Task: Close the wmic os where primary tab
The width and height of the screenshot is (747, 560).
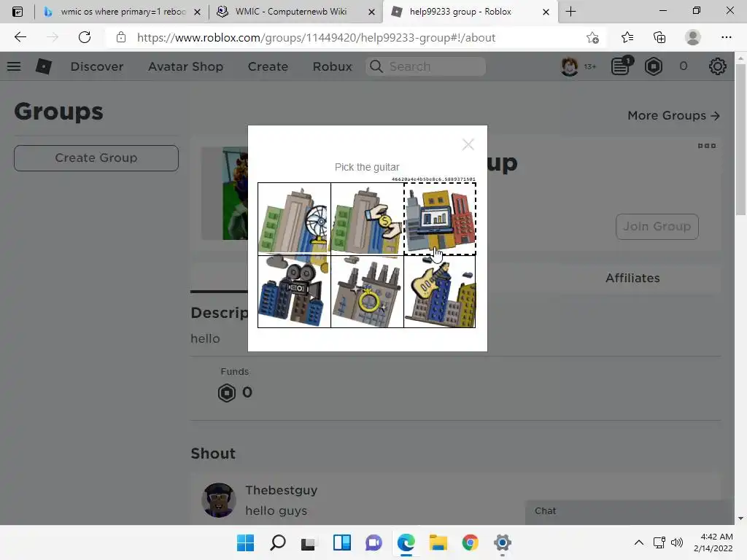Action: pyautogui.click(x=197, y=12)
